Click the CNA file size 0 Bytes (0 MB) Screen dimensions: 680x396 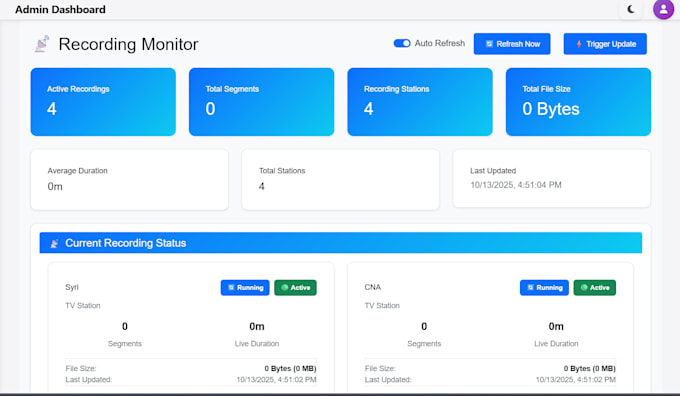(x=589, y=369)
